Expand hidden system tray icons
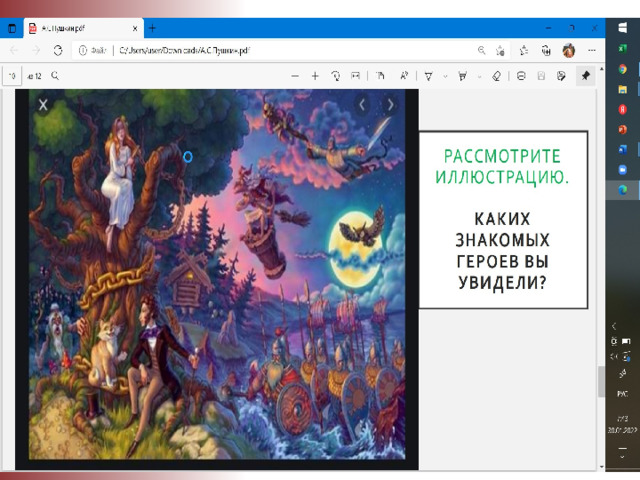This screenshot has width=640, height=480. [x=614, y=326]
